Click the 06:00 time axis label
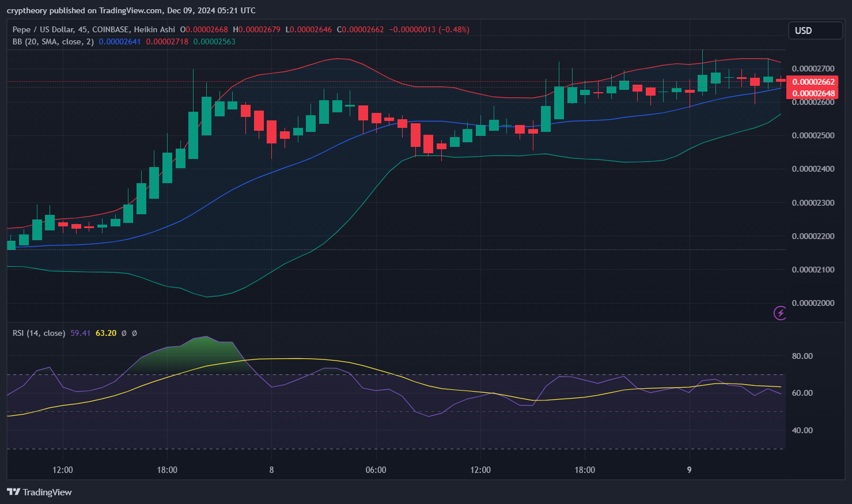The width and height of the screenshot is (852, 504). (x=376, y=470)
